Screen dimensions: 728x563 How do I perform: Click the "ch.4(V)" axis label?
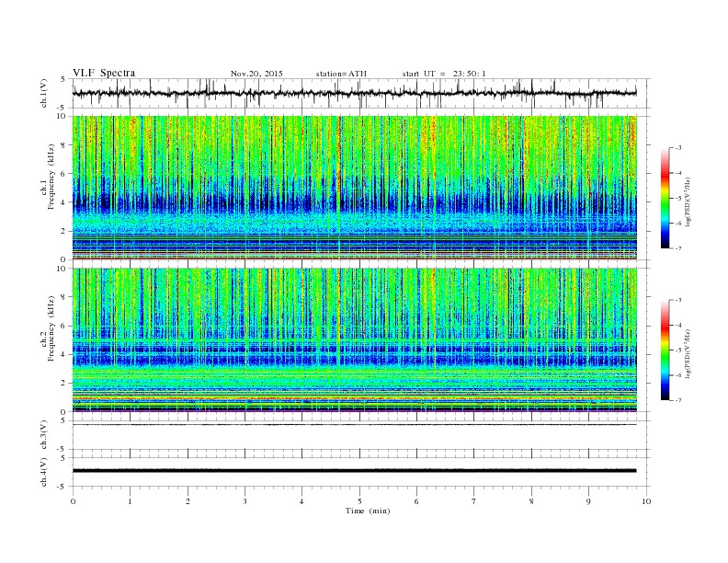pos(44,472)
